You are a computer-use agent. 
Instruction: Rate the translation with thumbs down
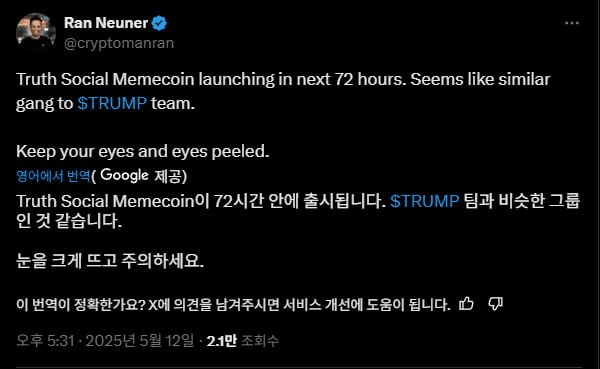pos(496,304)
